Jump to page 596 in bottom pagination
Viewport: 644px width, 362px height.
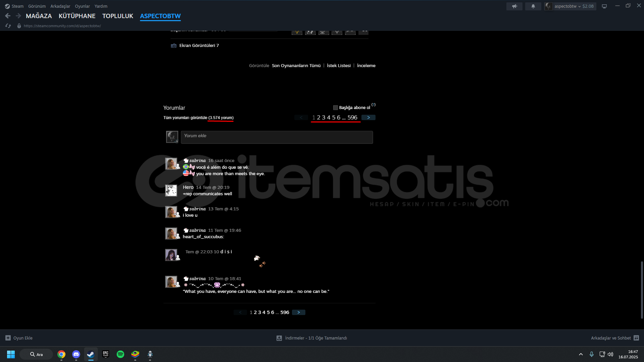click(x=285, y=312)
